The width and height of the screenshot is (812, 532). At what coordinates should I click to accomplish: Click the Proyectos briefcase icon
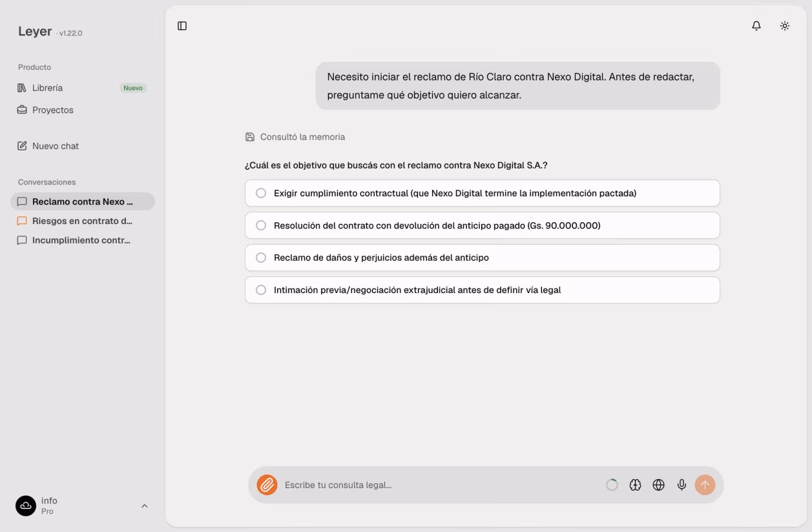point(22,110)
